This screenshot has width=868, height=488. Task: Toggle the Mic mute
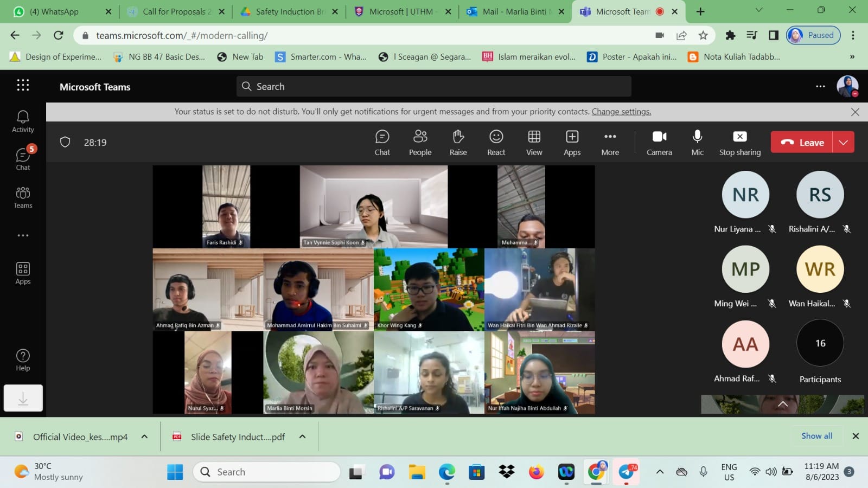click(x=697, y=143)
